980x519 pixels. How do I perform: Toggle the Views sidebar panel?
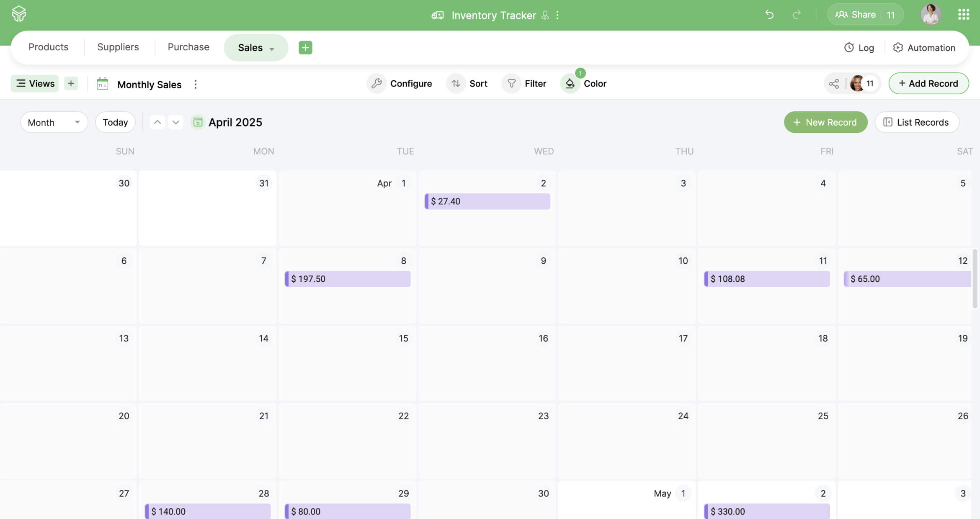pyautogui.click(x=35, y=84)
